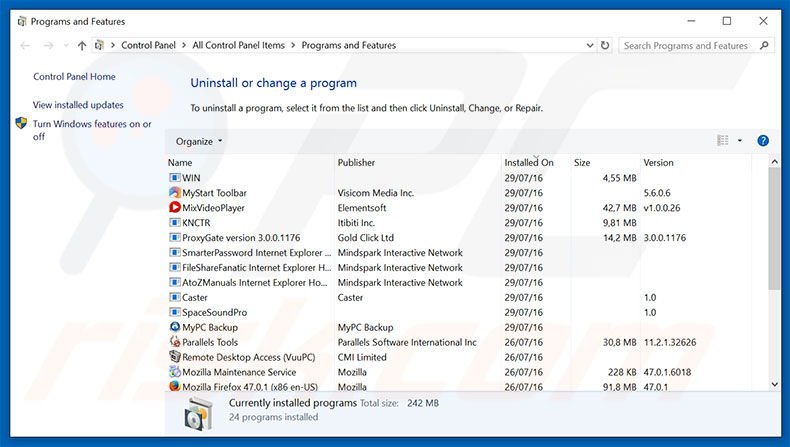Click the change view icon
Viewport: 790px width, 447px height.
coord(722,141)
